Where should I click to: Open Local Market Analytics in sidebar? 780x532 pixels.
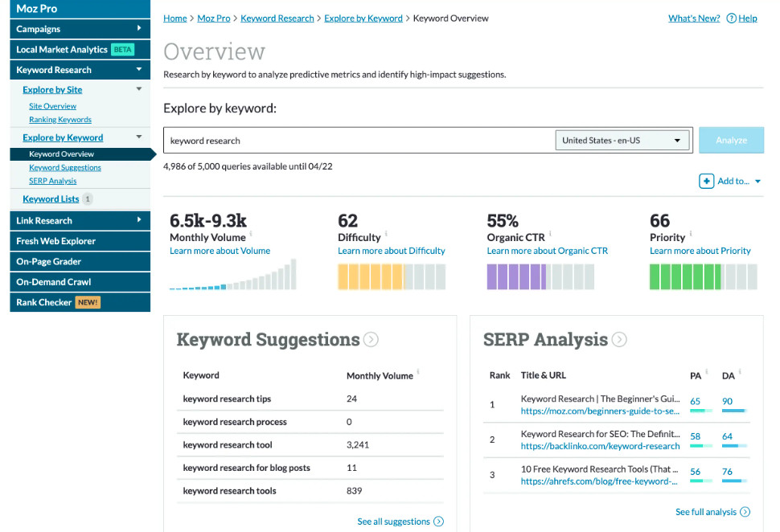(80, 50)
